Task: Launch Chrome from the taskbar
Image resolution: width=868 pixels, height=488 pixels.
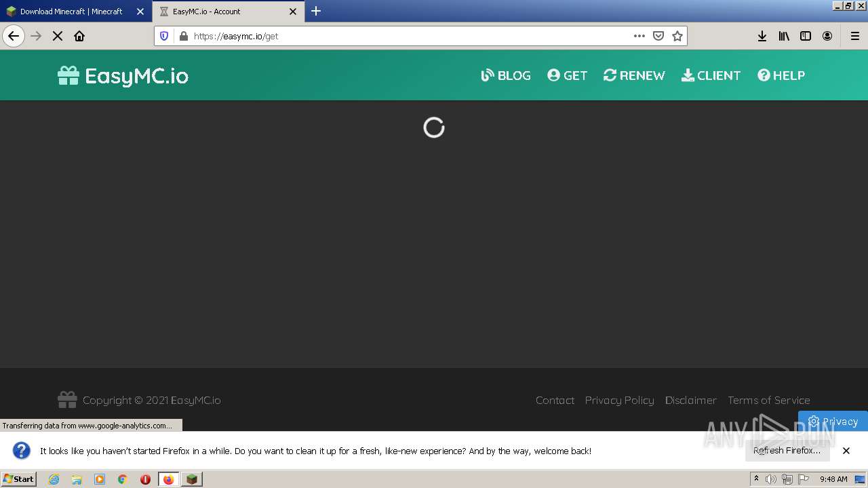Action: pyautogui.click(x=123, y=479)
